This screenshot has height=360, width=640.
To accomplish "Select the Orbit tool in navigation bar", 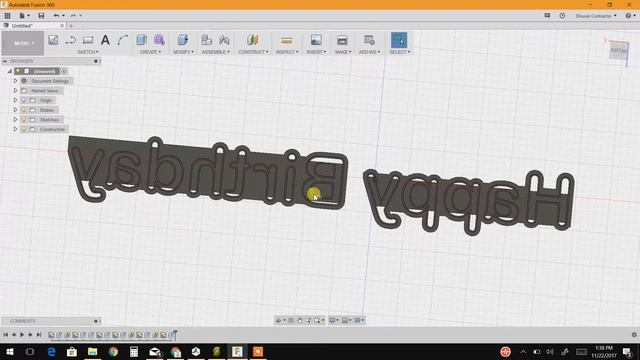I will [279, 320].
